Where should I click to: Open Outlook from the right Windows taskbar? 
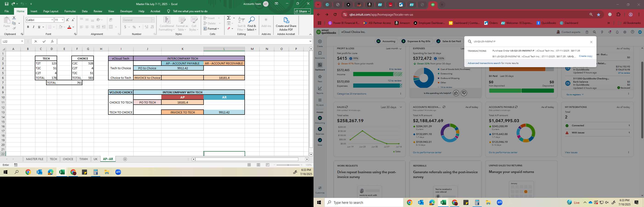pyautogui.click(x=421, y=202)
